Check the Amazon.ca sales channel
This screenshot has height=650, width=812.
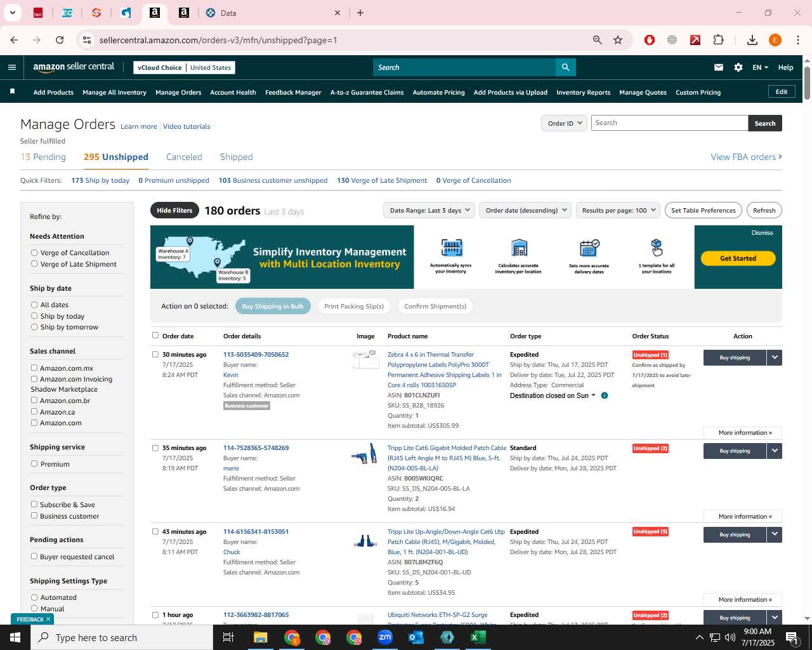(x=34, y=411)
